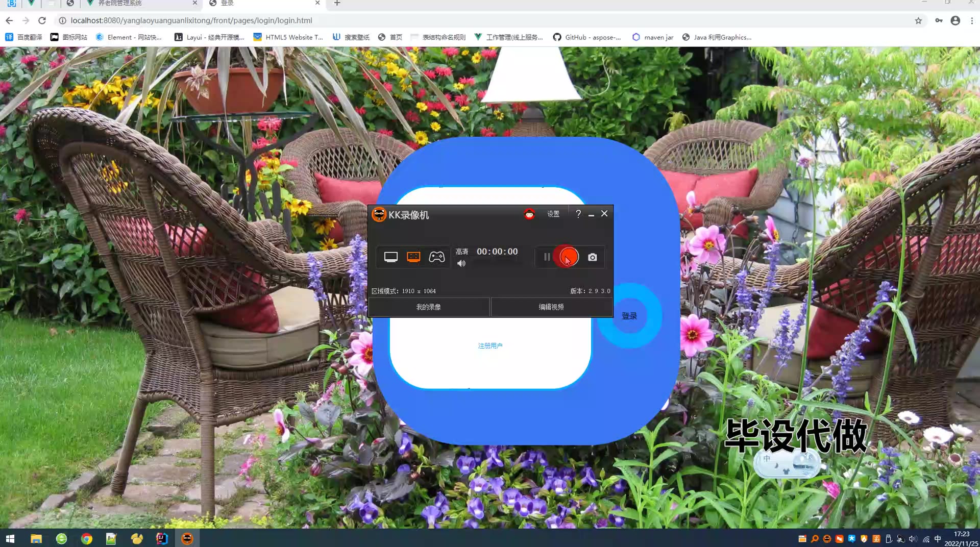Open Chrome three-dot menu
This screenshot has width=980, height=547.
tap(972, 20)
